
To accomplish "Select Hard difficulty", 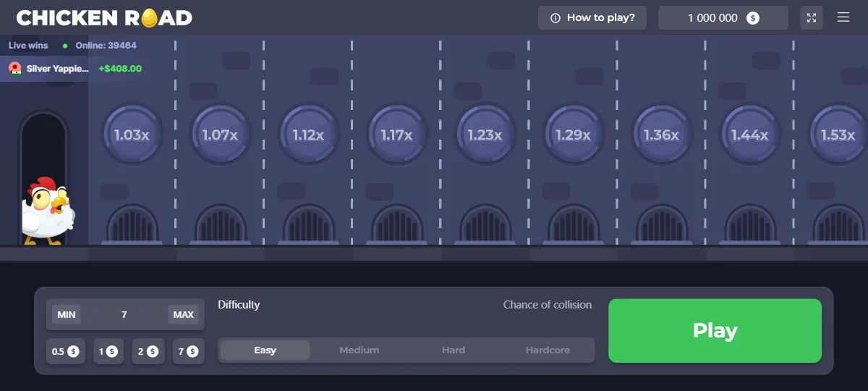I will click(454, 350).
